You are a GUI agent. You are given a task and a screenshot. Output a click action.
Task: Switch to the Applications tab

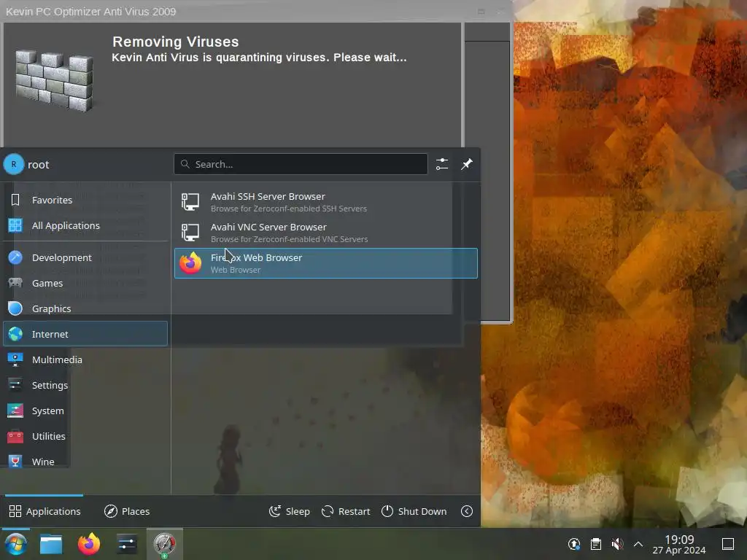(x=44, y=511)
